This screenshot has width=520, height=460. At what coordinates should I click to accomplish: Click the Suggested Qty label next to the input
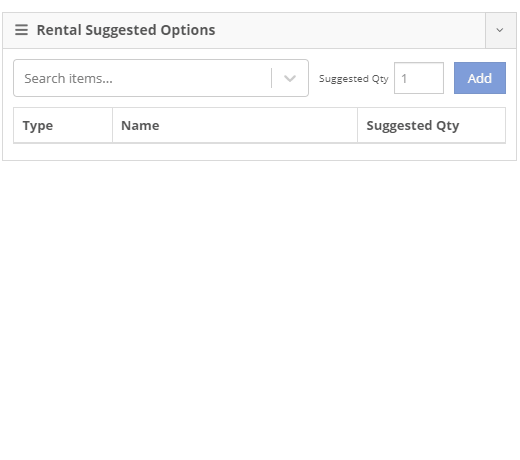coord(354,79)
